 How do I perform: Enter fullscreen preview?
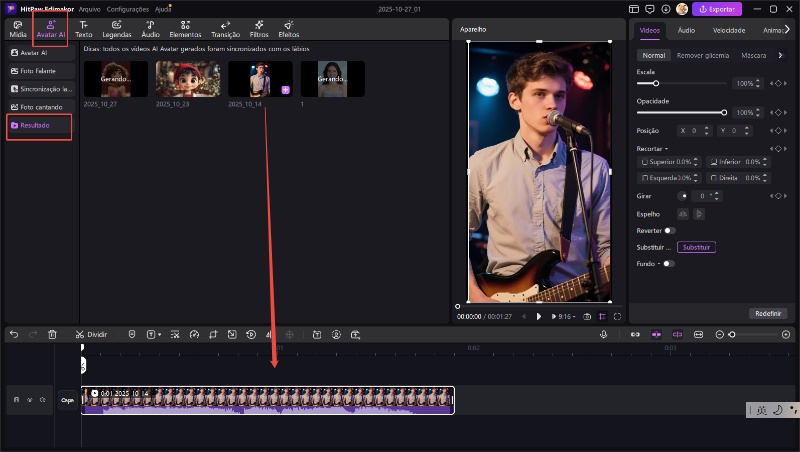tap(617, 316)
